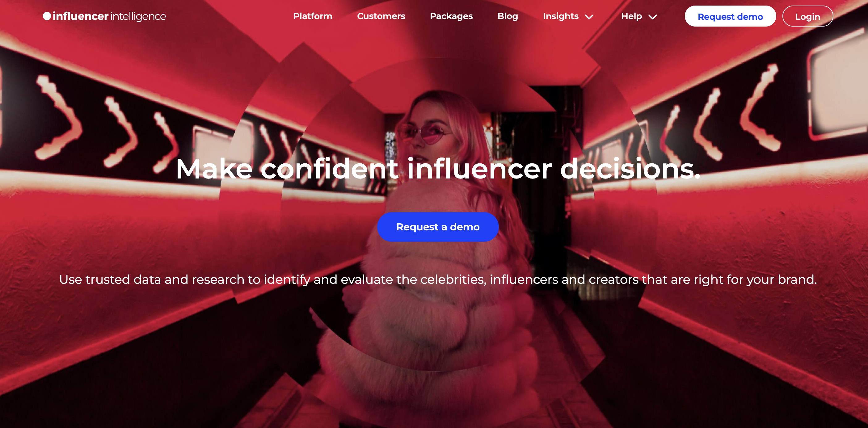Click the trusted data and research subtitle
Screen dimensions: 868x428
click(438, 279)
